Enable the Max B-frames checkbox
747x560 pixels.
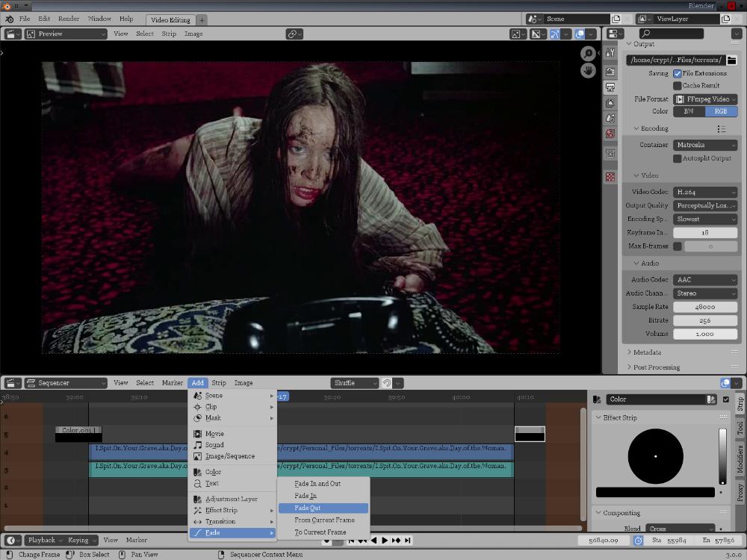678,246
